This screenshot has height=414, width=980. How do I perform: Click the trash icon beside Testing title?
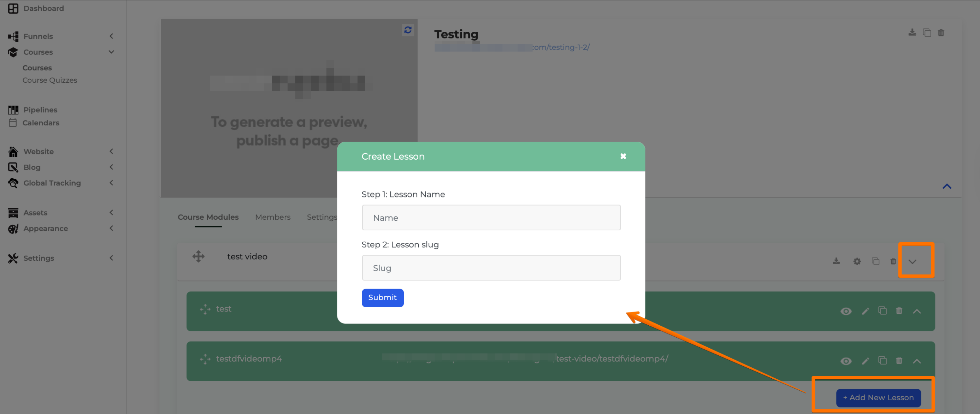(941, 33)
